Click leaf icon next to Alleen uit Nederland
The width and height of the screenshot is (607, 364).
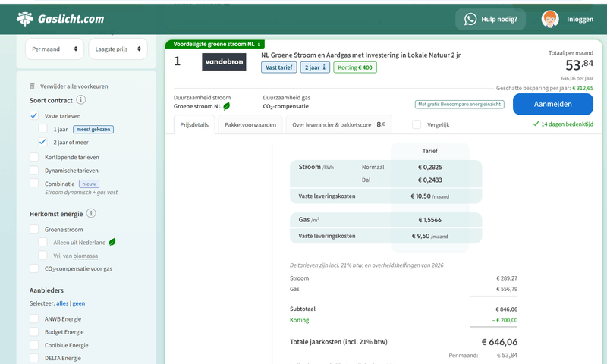click(112, 242)
